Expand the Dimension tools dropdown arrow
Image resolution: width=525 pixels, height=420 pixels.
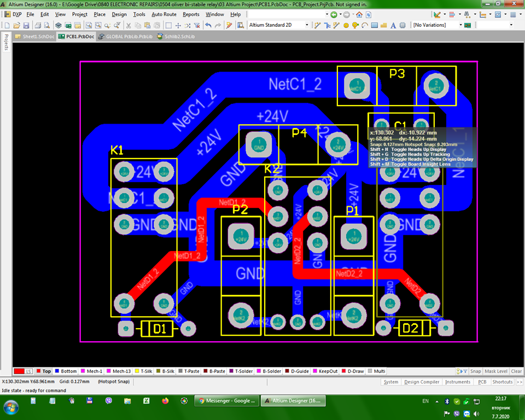click(490, 14)
